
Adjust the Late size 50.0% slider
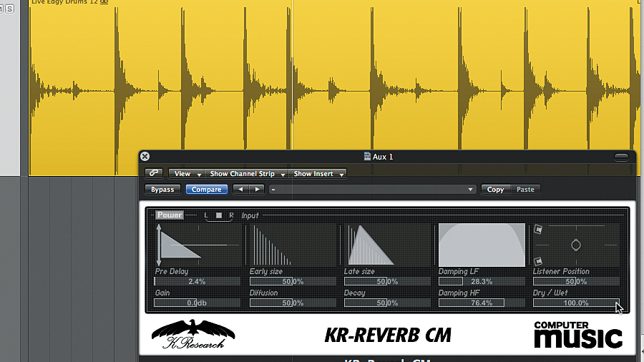click(x=387, y=282)
